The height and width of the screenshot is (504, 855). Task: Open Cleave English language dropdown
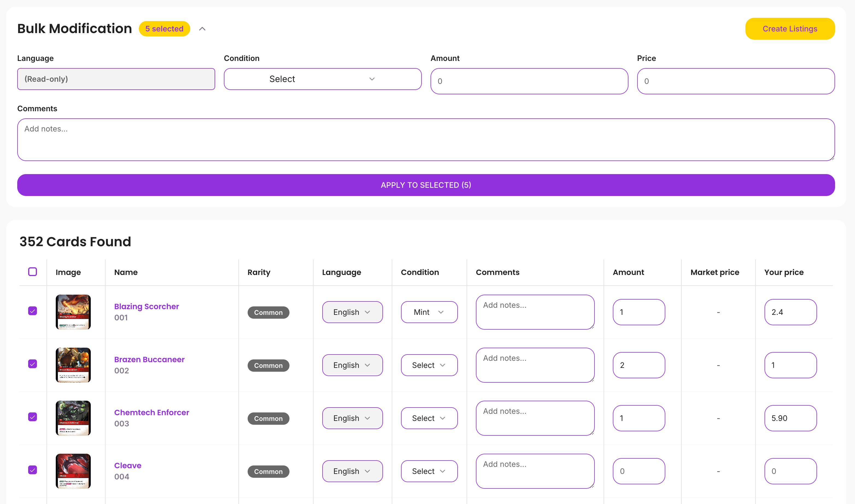[x=352, y=471]
